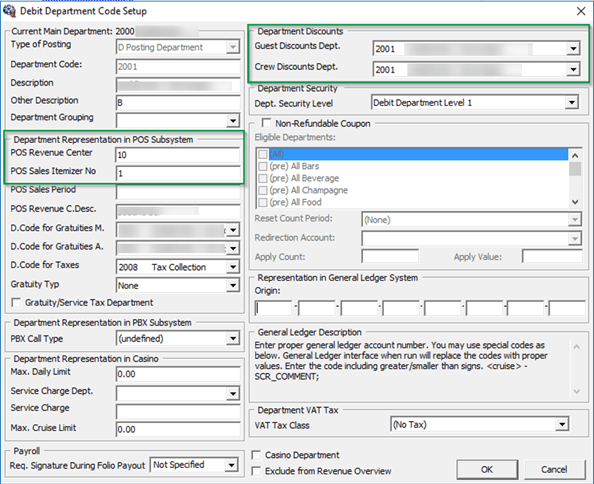Click the POS Revenue C.Desc. field
Image resolution: width=594 pixels, height=484 pixels.
click(x=178, y=211)
